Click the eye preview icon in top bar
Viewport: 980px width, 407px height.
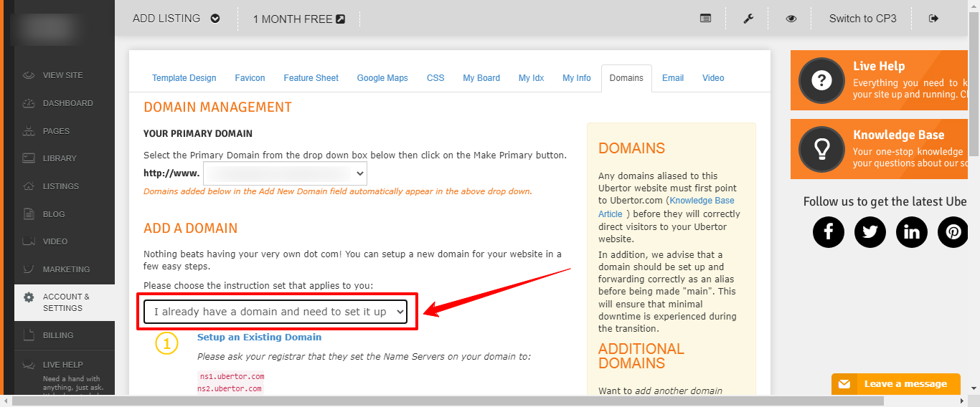pyautogui.click(x=791, y=19)
